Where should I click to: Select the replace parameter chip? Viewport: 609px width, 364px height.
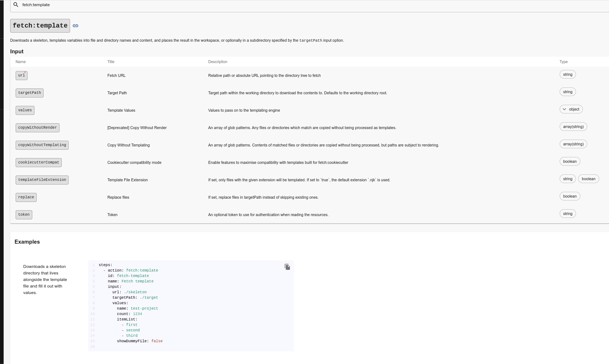coord(26,197)
